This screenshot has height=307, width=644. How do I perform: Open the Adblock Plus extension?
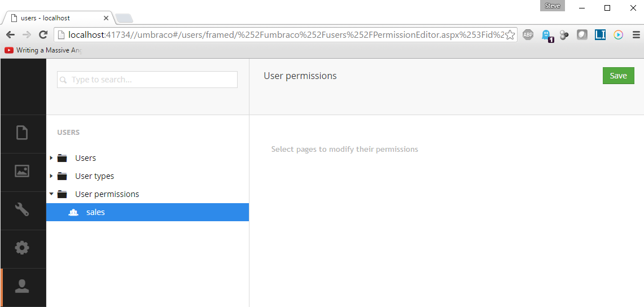pyautogui.click(x=528, y=35)
